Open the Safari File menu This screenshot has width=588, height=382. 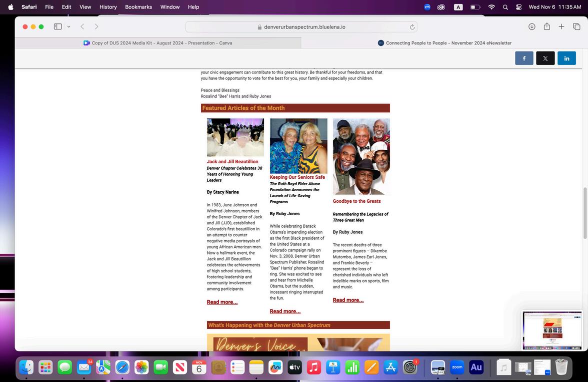coord(49,7)
